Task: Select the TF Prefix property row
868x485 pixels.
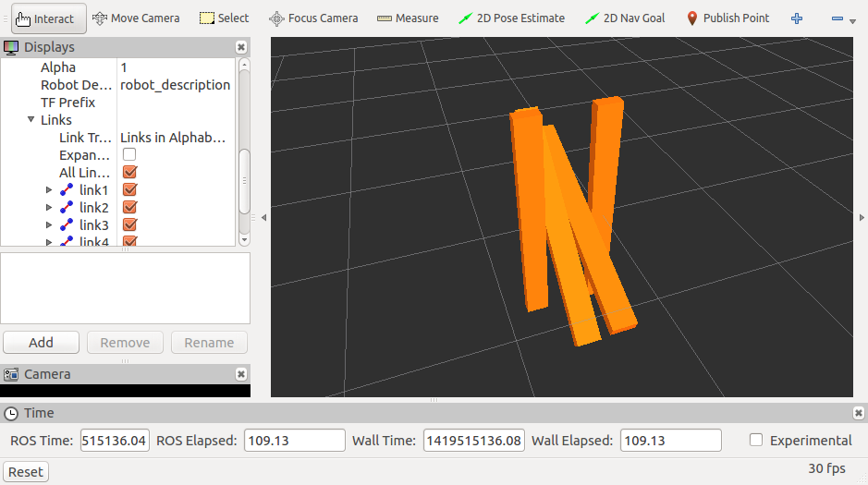Action: click(118, 103)
